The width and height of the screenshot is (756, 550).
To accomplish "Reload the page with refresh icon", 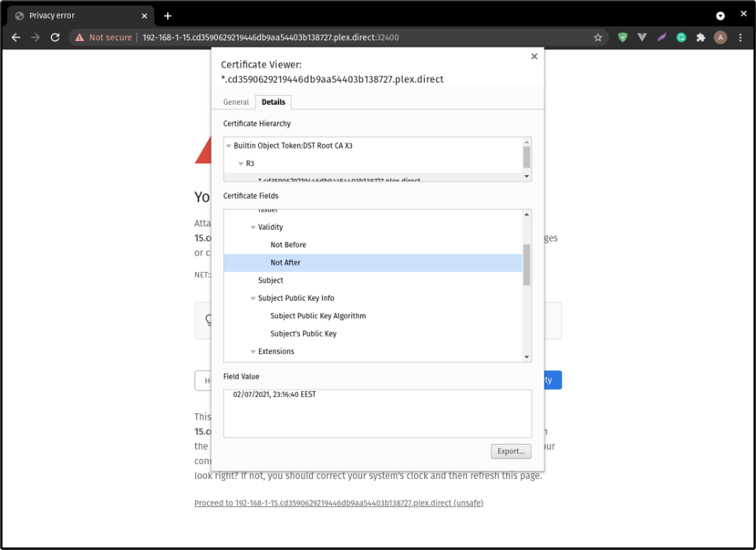I will tap(55, 37).
